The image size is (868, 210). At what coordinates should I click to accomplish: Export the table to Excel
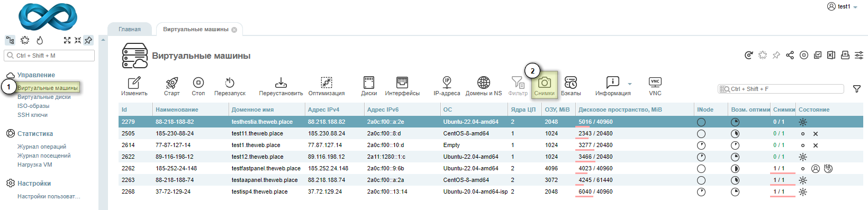click(831, 55)
